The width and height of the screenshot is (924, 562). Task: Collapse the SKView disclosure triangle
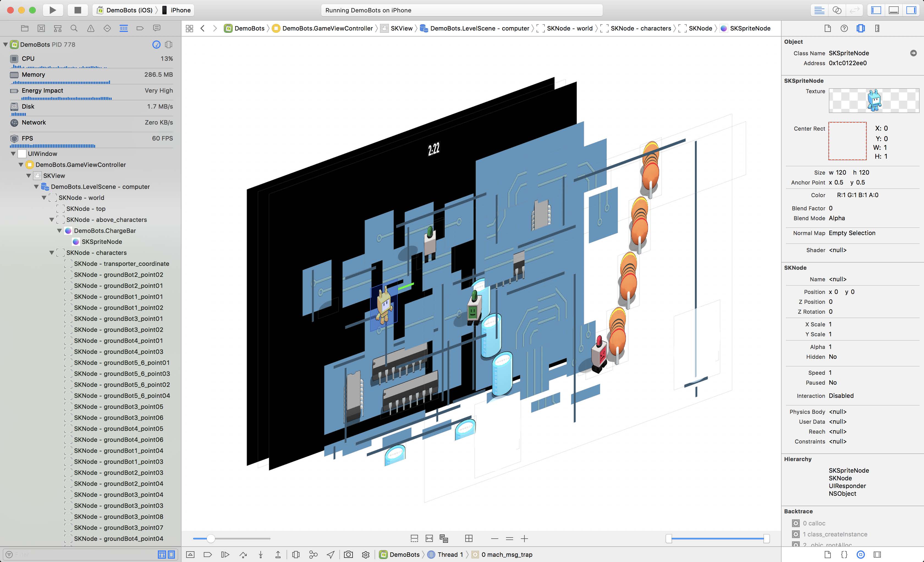(x=29, y=175)
